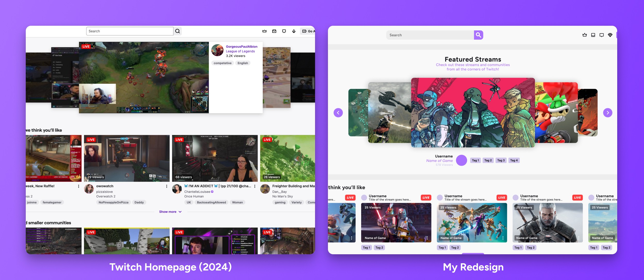The height and width of the screenshot is (280, 644).
Task: Click owowatch stream's round avatar
Action: (89, 189)
